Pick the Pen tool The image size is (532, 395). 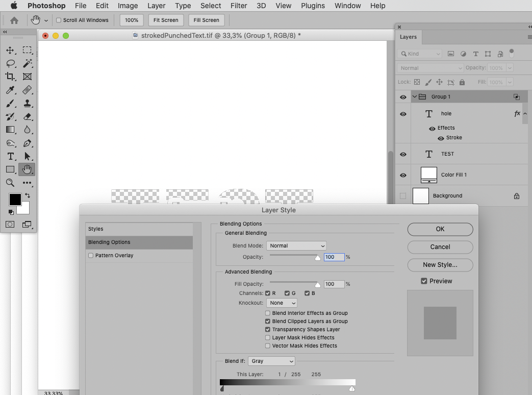tap(28, 143)
